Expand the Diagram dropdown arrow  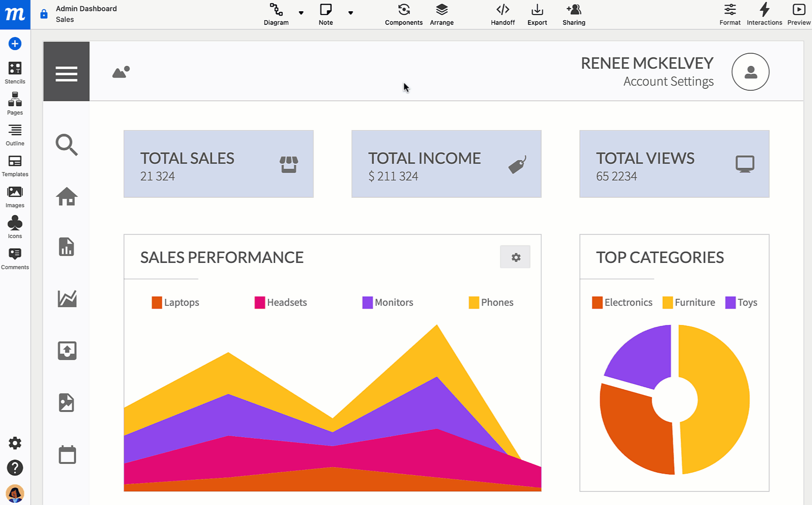[301, 13]
